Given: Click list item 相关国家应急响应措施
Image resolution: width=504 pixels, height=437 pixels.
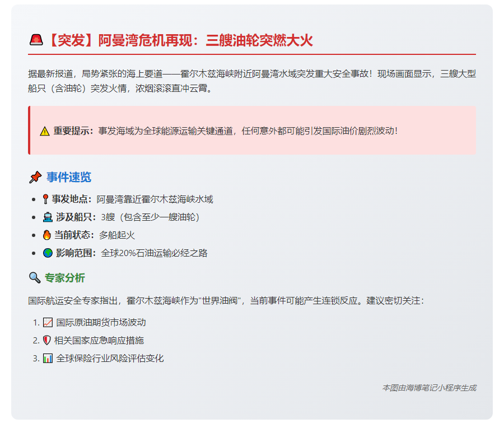Looking at the screenshot, I should pyautogui.click(x=99, y=341).
